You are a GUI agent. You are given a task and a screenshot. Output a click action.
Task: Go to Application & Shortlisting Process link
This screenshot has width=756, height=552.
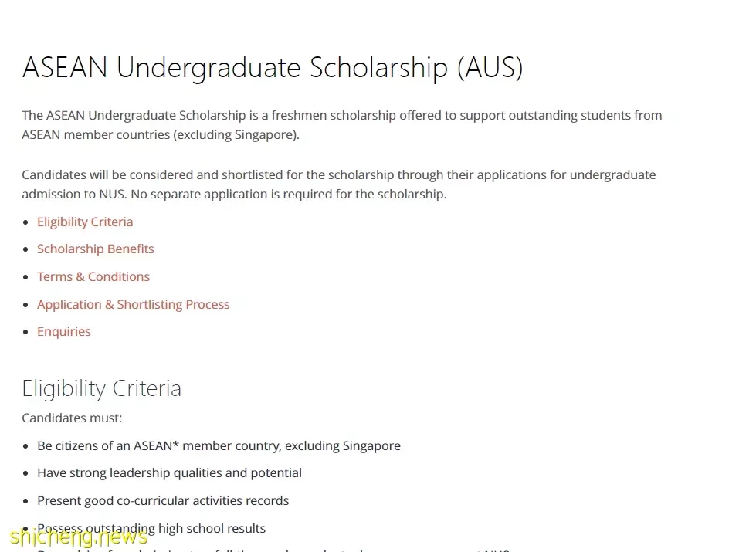133,305
